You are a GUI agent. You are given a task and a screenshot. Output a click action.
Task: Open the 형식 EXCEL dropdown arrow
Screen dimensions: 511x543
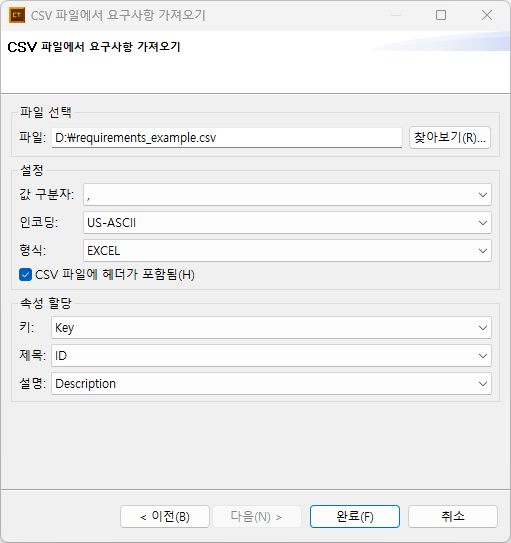[483, 251]
